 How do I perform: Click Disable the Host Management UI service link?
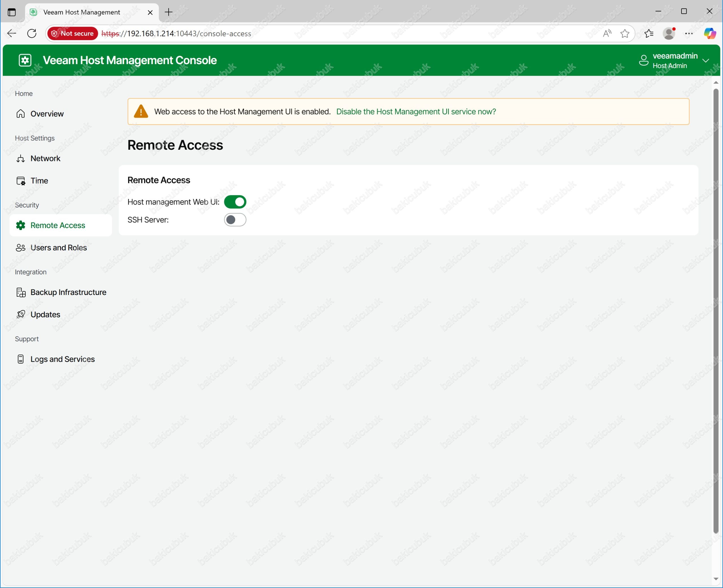pos(416,111)
